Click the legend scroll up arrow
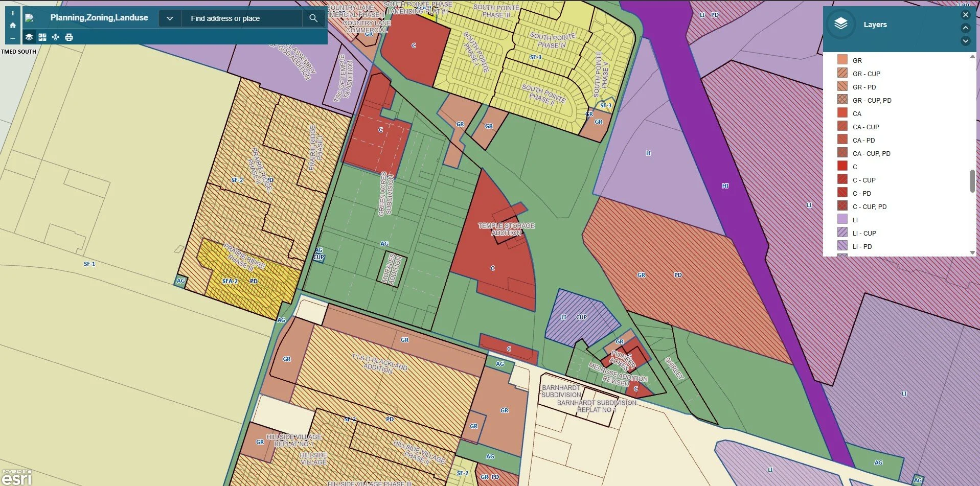This screenshot has width=980, height=486. point(972,57)
